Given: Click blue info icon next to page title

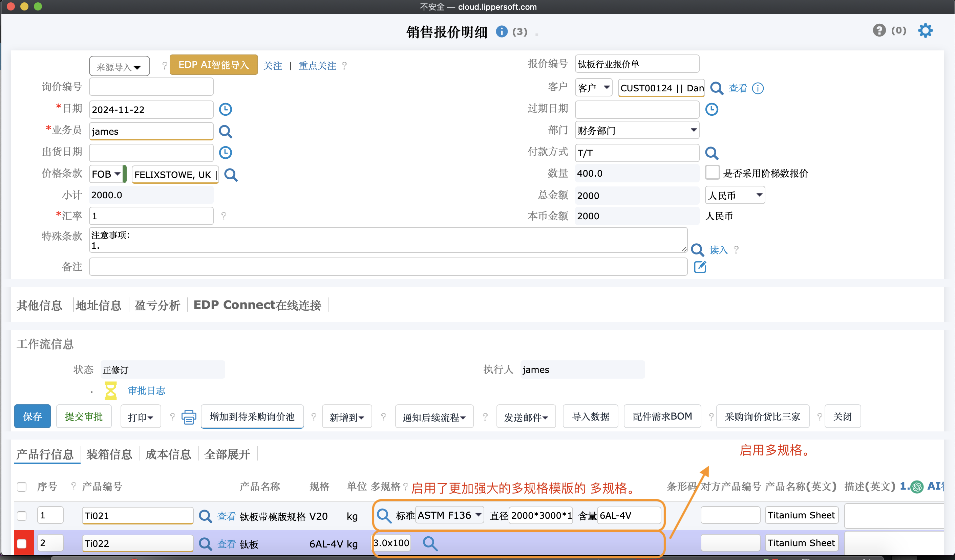Looking at the screenshot, I should (501, 31).
